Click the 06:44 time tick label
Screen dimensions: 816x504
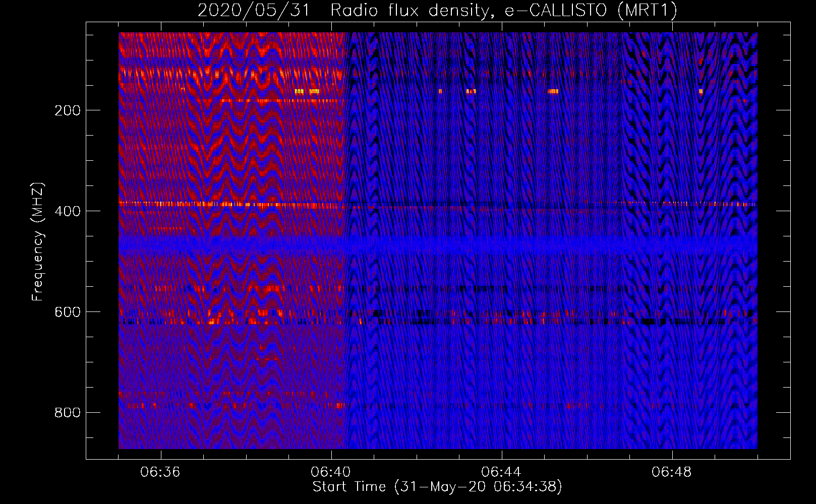(501, 472)
